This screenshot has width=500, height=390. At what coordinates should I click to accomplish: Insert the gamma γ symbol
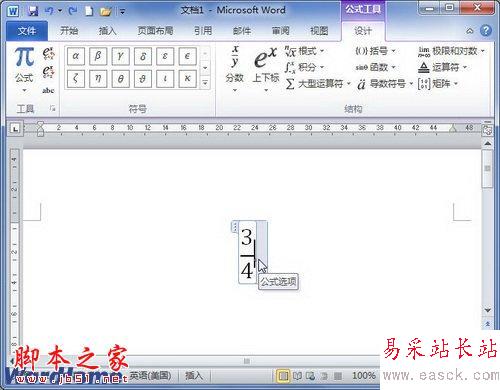(120, 56)
